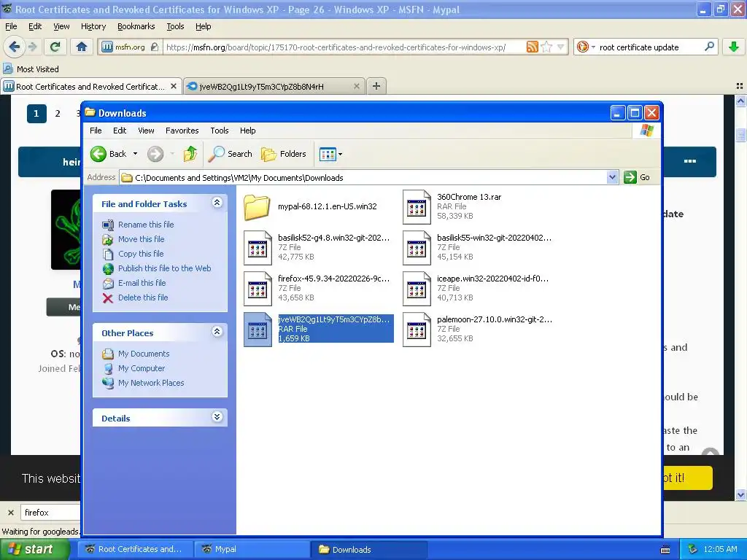
Task: Click the red X Delete this file icon
Action: [x=108, y=298]
